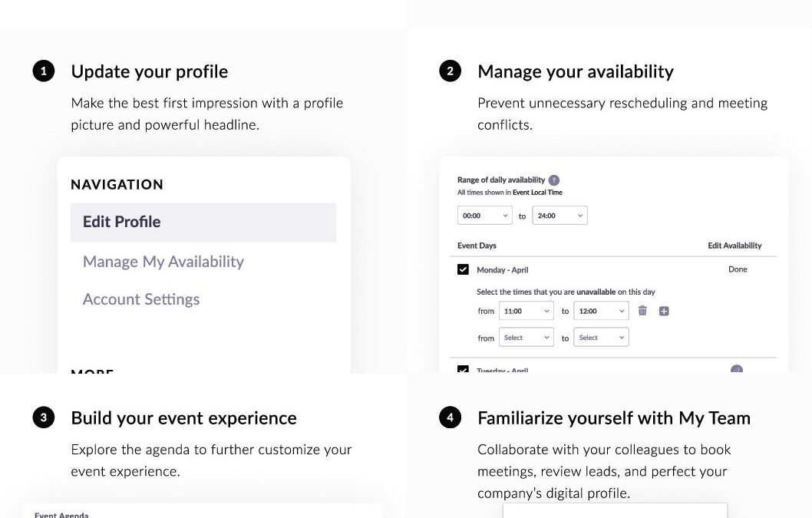812x518 pixels.
Task: Click the step 1 number badge
Action: click(x=44, y=71)
